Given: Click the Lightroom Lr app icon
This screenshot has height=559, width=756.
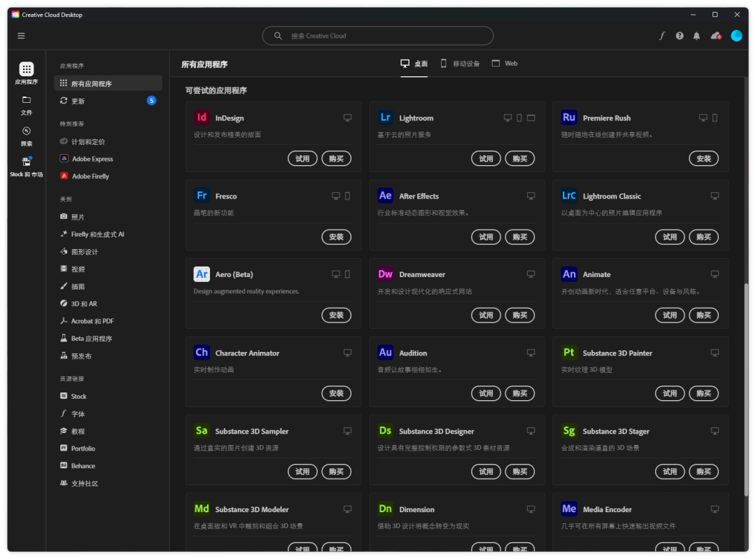Looking at the screenshot, I should (x=385, y=117).
